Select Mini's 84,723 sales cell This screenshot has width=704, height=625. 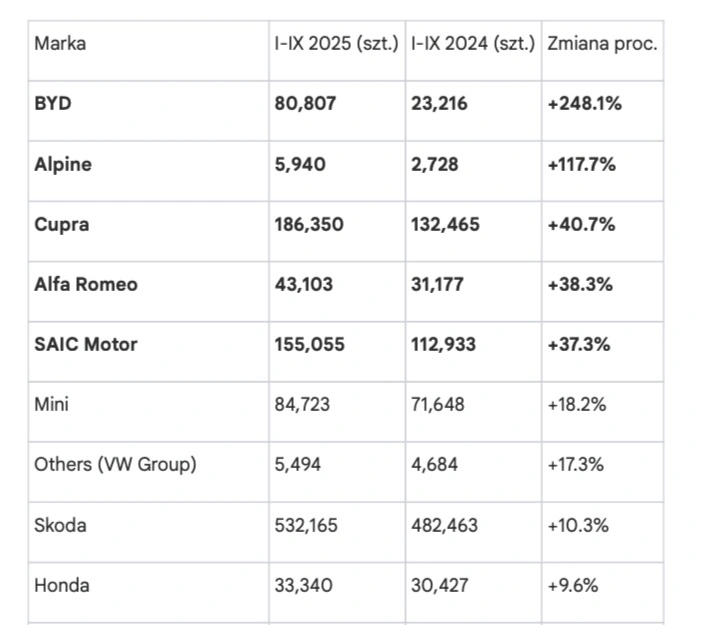point(302,404)
